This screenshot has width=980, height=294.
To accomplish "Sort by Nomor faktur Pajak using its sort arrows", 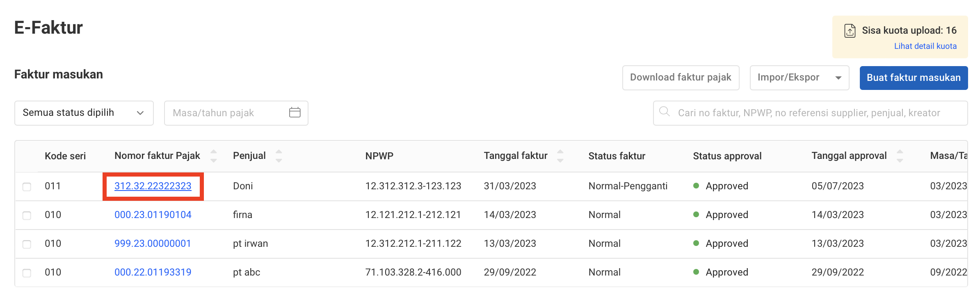I will (214, 156).
